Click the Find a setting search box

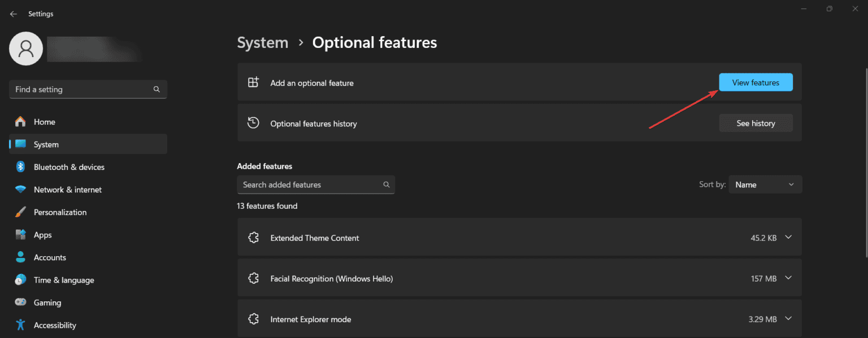(88, 90)
